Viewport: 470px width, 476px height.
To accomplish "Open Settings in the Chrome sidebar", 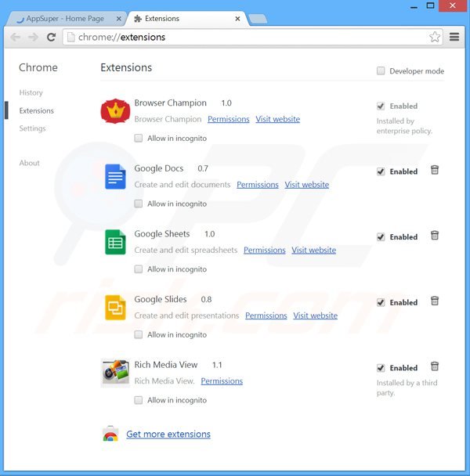I will coord(32,128).
